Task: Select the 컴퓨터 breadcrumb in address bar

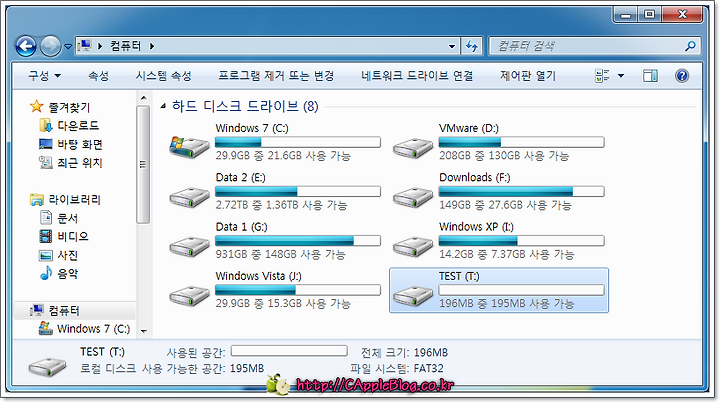Action: [x=125, y=46]
